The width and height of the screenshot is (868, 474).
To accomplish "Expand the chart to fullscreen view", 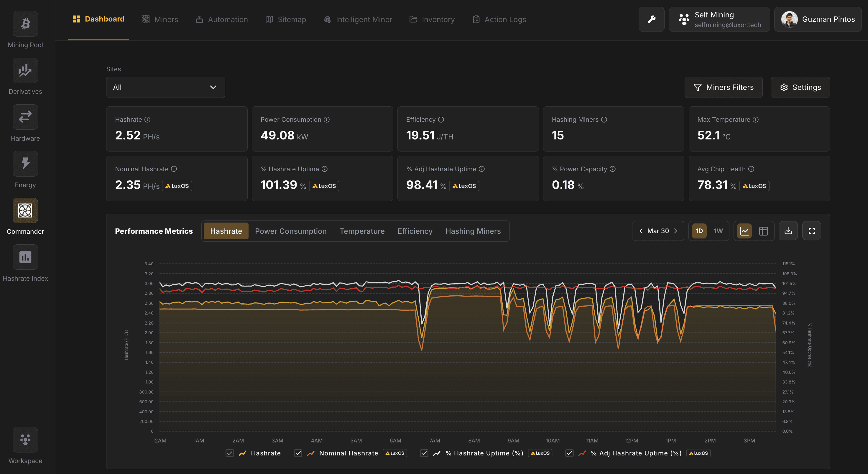I will pos(812,231).
